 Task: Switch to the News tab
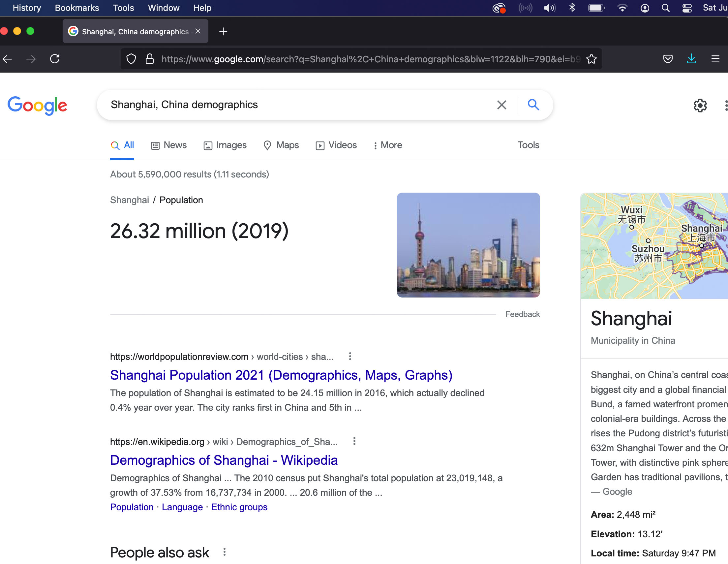169,145
